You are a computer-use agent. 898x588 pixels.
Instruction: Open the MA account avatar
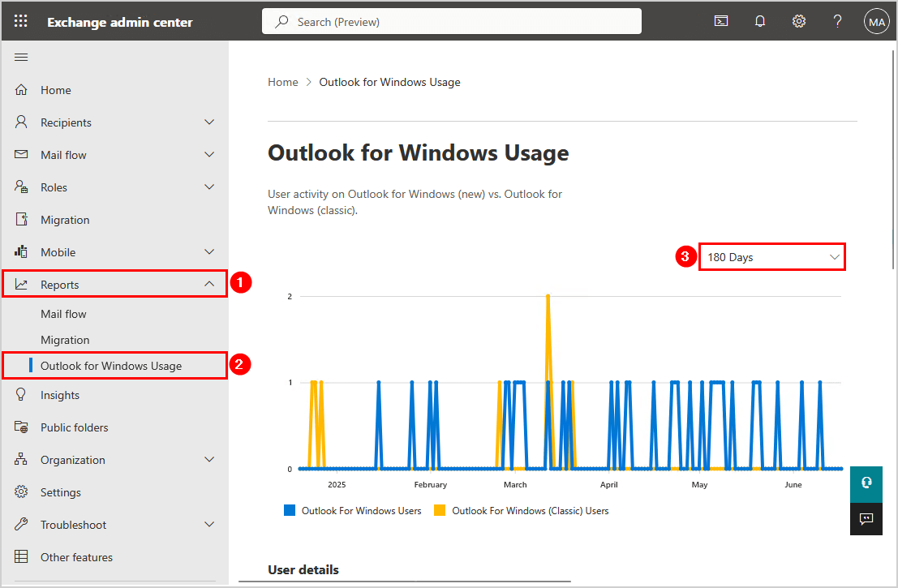coord(877,22)
